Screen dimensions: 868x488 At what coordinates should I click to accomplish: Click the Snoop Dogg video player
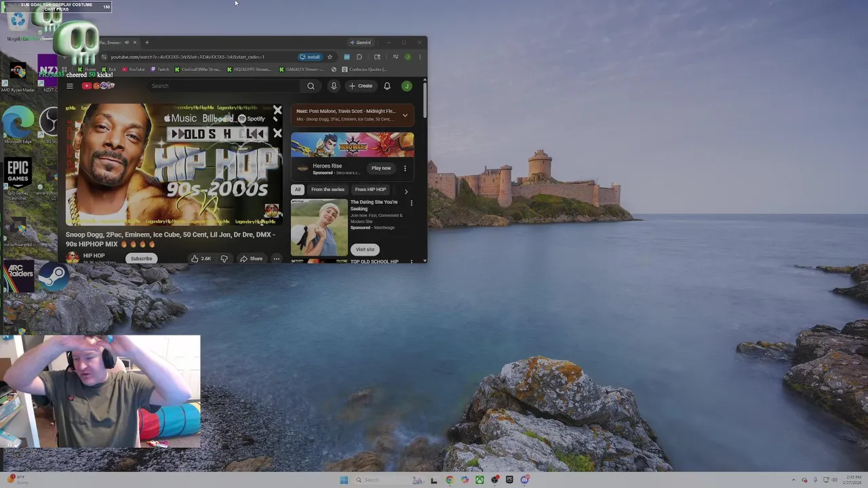pyautogui.click(x=174, y=165)
